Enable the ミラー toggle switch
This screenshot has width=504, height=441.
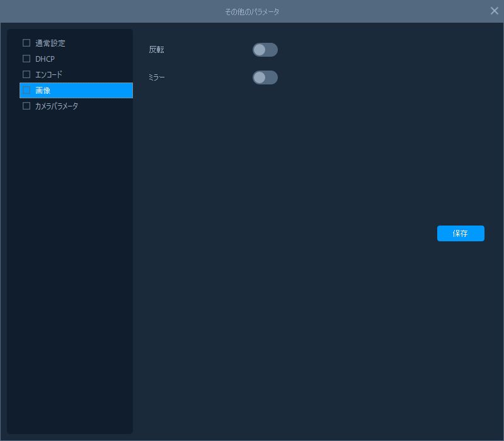click(x=265, y=77)
